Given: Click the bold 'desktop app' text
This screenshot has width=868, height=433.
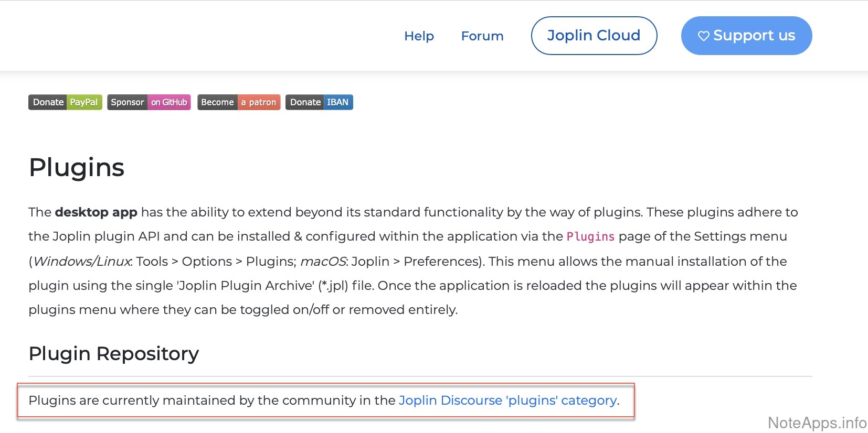Looking at the screenshot, I should click(96, 212).
